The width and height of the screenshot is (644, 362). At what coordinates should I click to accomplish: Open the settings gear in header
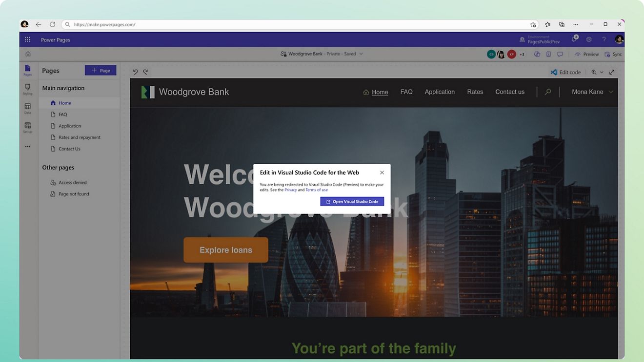point(589,40)
